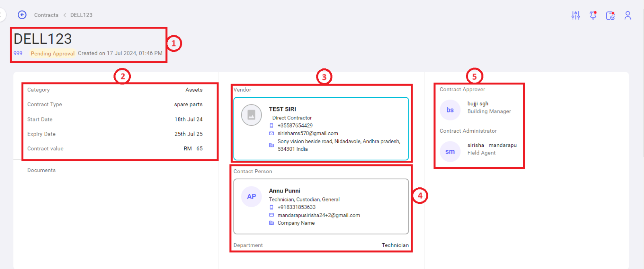Click the Contract Type value spare parts
The image size is (644, 269).
click(188, 104)
